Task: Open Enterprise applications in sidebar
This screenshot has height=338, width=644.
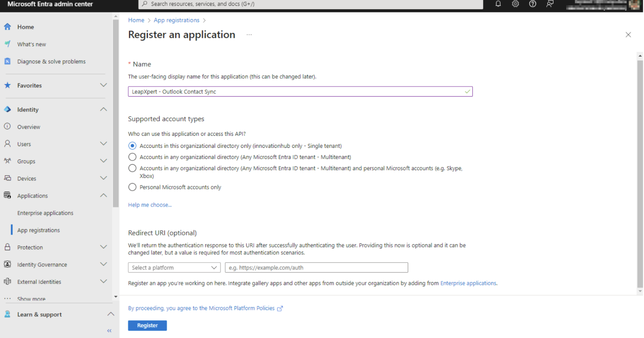Action: click(45, 213)
